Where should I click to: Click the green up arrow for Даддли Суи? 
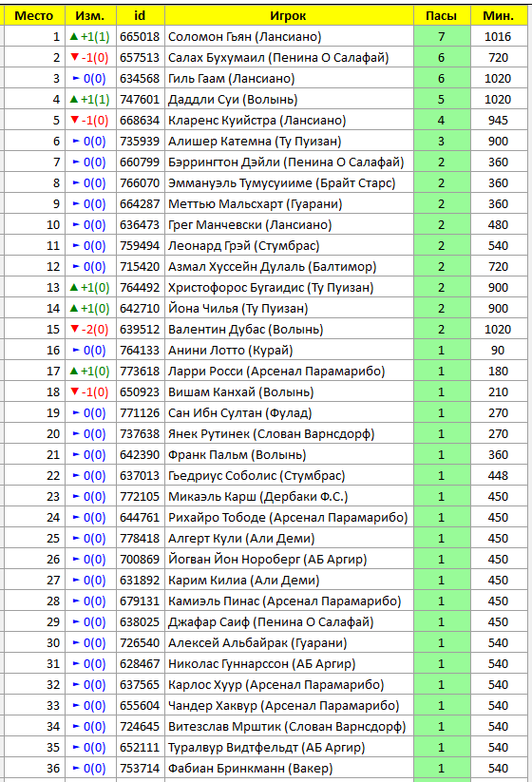pos(74,99)
